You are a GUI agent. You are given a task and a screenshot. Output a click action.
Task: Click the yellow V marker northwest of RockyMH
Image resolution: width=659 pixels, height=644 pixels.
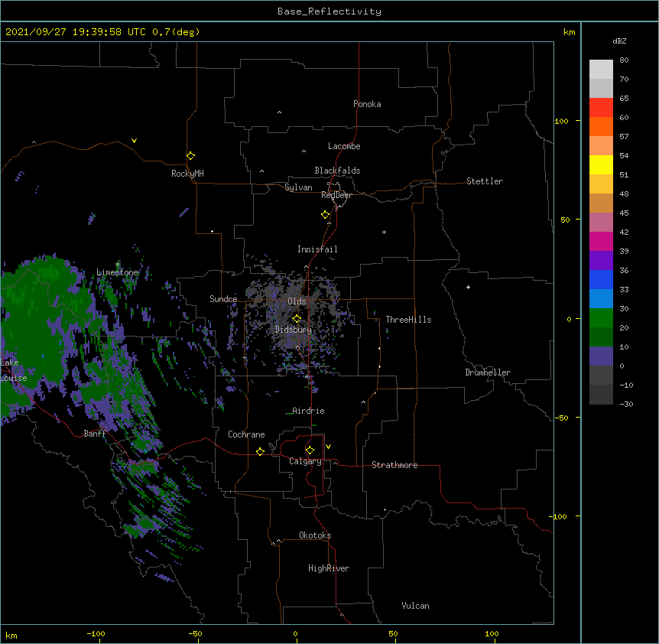[134, 141]
